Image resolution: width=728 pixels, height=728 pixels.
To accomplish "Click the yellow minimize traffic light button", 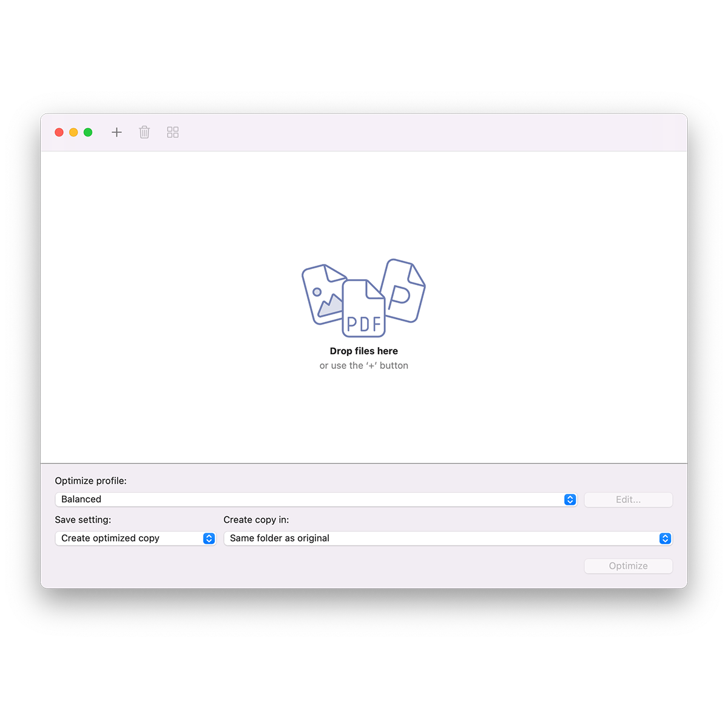I will coord(73,132).
